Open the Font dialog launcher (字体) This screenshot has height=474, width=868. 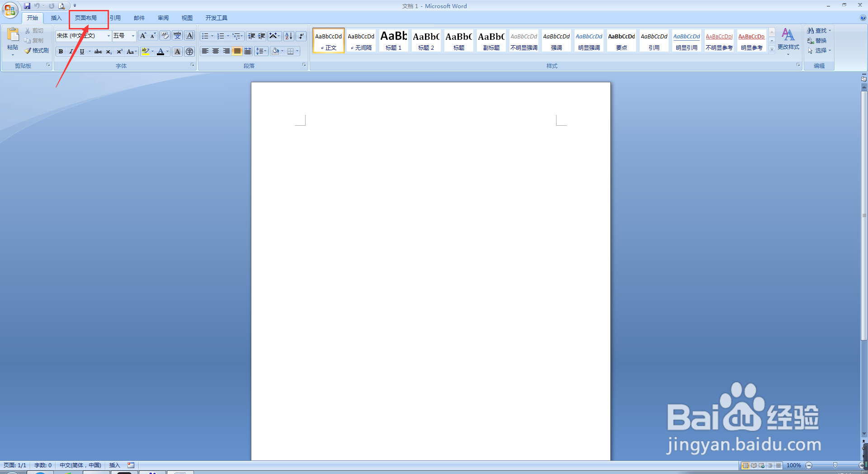(192, 65)
